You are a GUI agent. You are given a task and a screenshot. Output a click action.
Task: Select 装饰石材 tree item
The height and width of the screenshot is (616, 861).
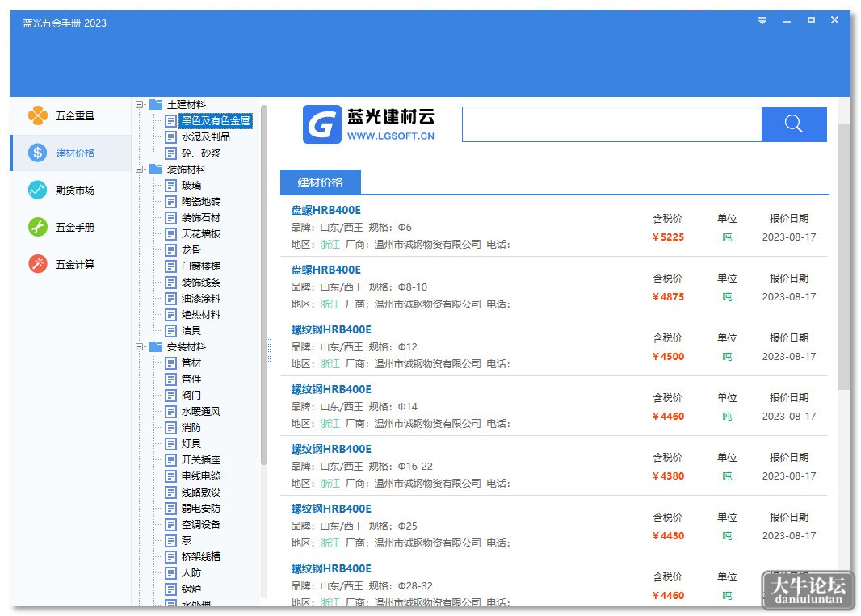[x=201, y=218]
